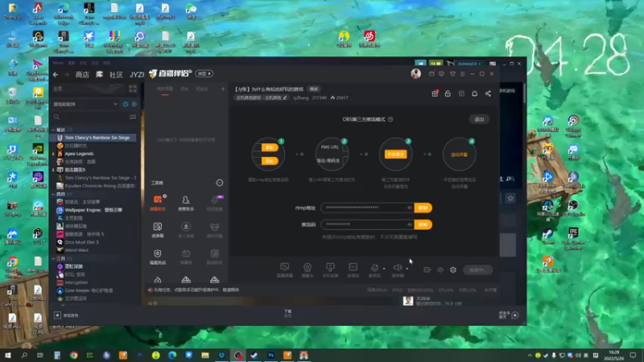Open the Library tab in Steam
This screenshot has height=362, width=644.
point(99,75)
